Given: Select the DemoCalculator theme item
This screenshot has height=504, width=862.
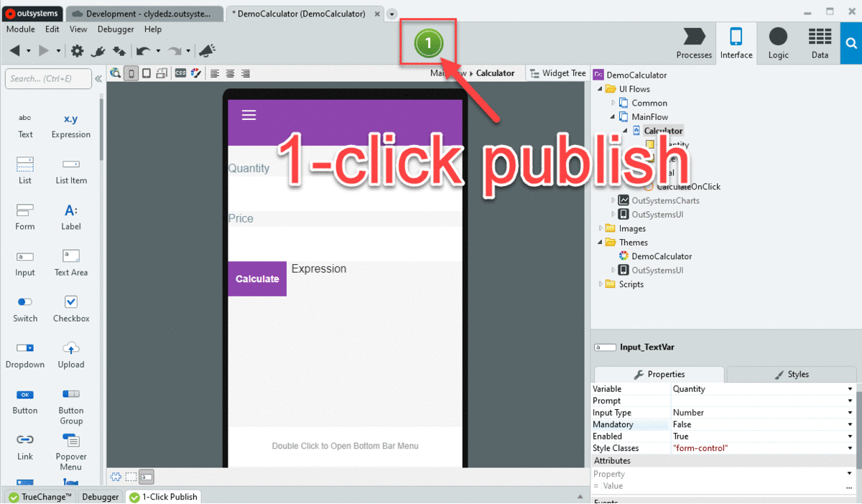Looking at the screenshot, I should [656, 256].
